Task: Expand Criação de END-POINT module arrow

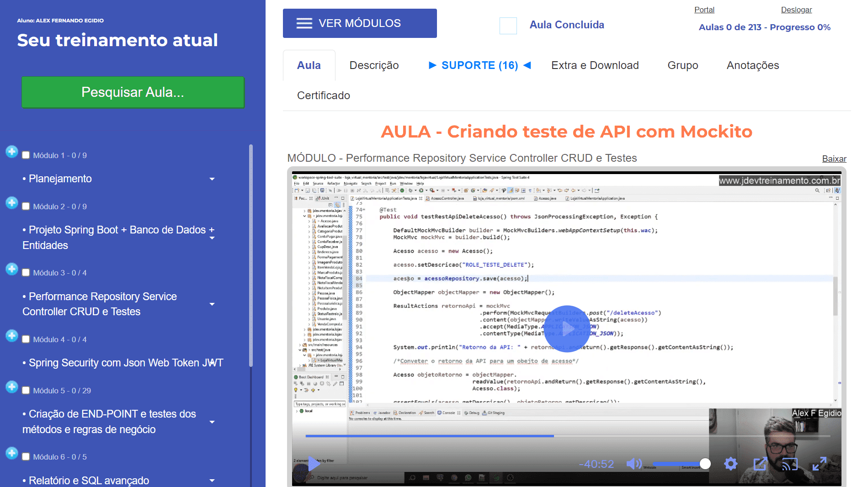Action: [x=212, y=422]
